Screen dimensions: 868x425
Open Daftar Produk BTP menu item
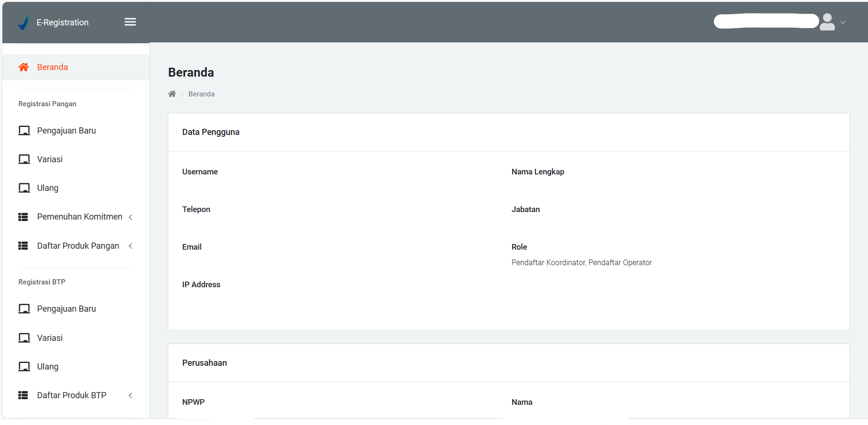coord(71,395)
